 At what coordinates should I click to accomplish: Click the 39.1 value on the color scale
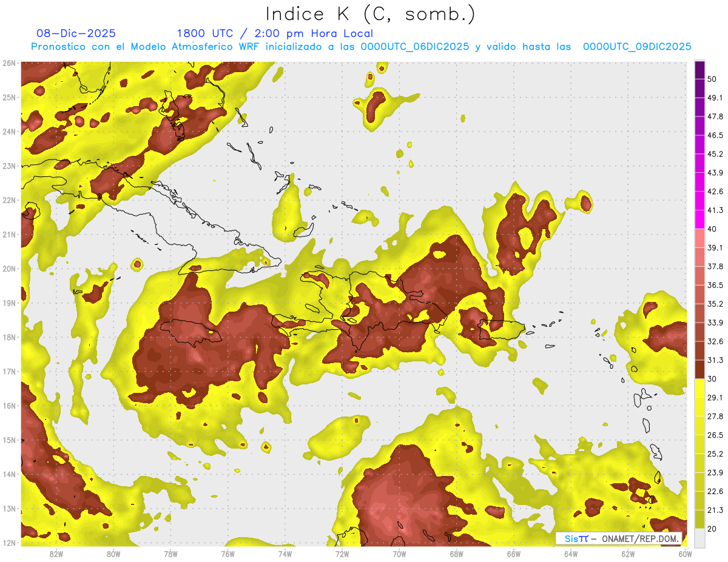[715, 247]
